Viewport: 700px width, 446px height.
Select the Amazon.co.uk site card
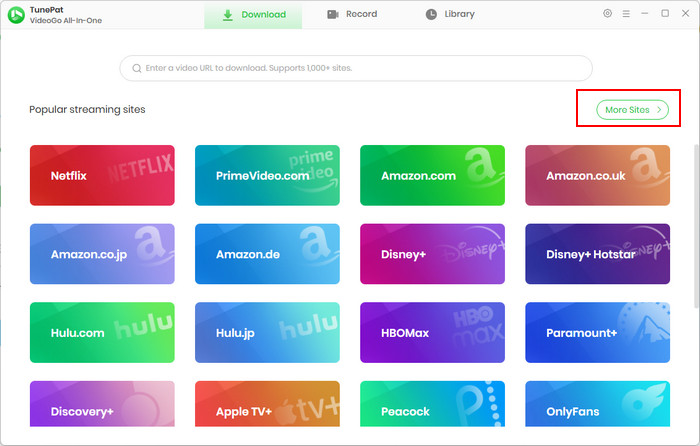pos(598,175)
